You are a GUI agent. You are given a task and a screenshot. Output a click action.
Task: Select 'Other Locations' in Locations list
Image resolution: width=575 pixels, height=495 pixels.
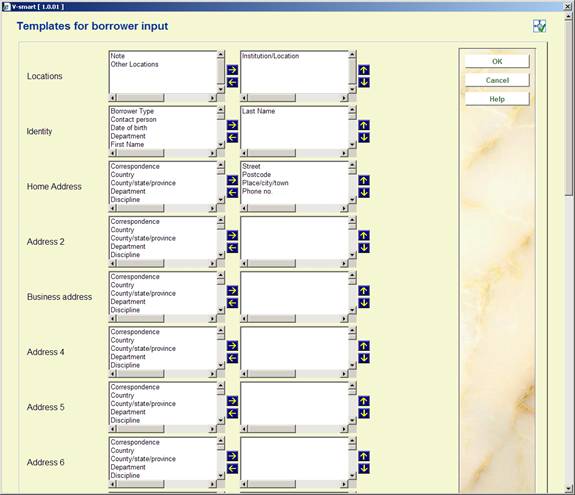click(x=135, y=64)
